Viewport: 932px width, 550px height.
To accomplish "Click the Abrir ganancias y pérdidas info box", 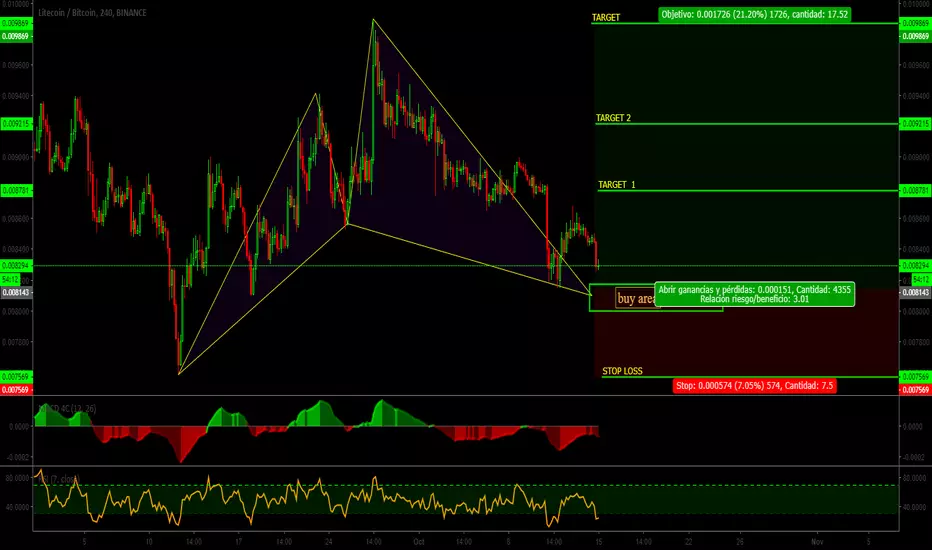I will pyautogui.click(x=754, y=294).
